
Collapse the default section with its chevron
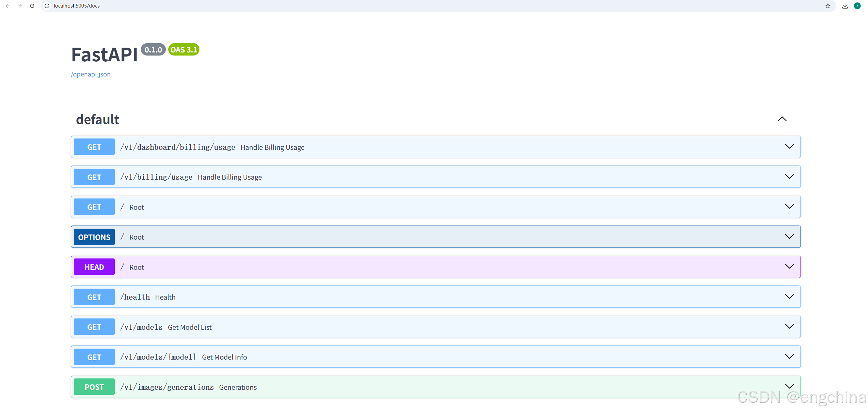pyautogui.click(x=782, y=119)
